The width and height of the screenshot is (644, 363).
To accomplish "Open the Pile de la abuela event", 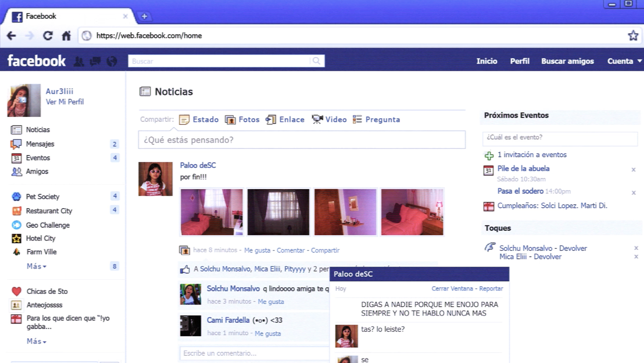I will click(523, 169).
